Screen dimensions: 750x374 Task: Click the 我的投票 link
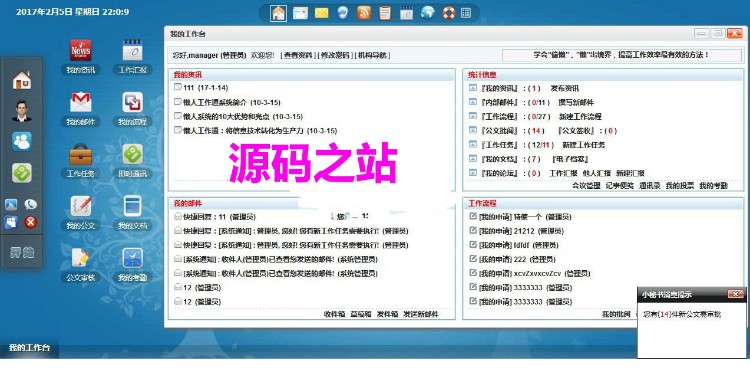tap(680, 186)
